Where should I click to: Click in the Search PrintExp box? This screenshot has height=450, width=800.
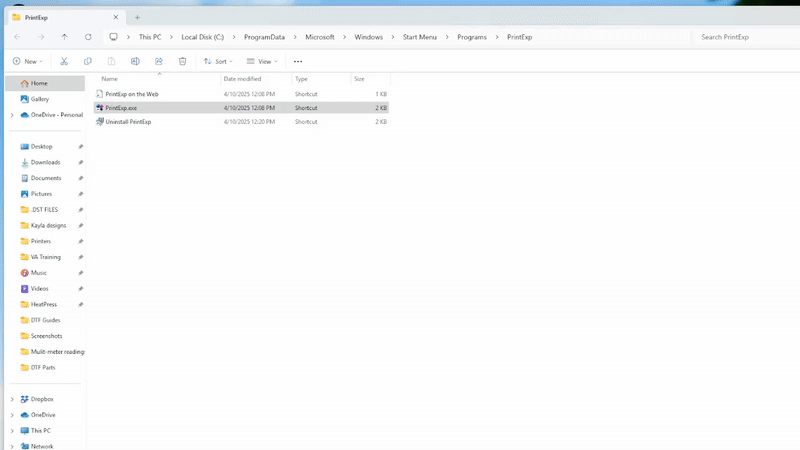745,37
